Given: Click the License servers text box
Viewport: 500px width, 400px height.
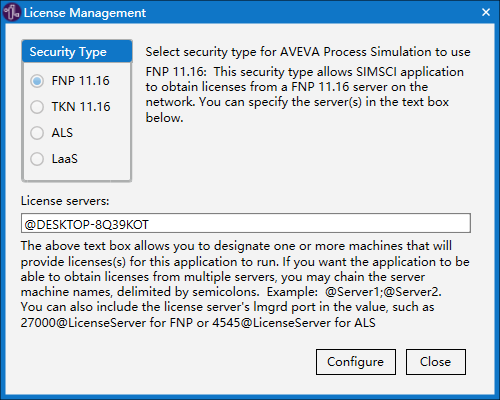Looking at the screenshot, I should pyautogui.click(x=246, y=223).
